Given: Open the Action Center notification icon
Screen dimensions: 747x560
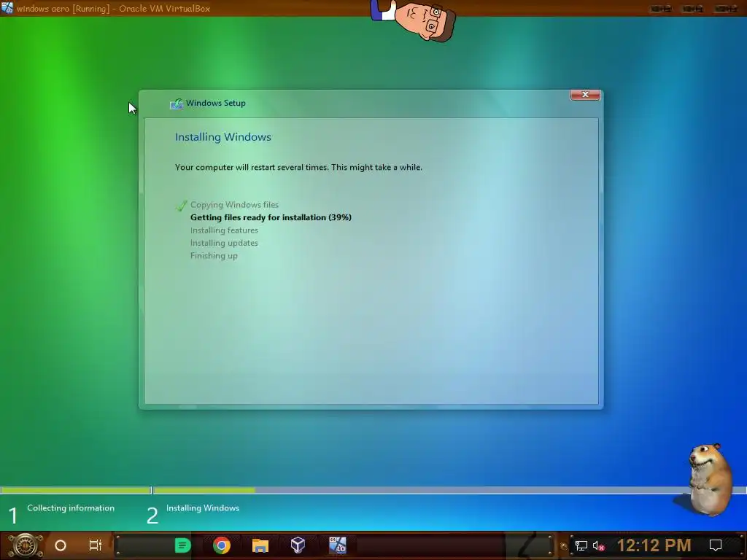Looking at the screenshot, I should 716,545.
